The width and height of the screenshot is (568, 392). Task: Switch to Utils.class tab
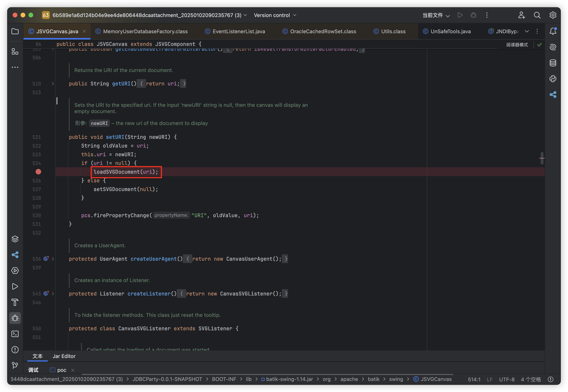389,31
